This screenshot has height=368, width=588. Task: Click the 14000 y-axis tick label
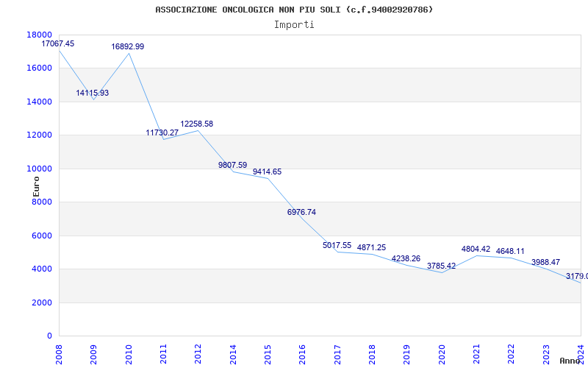[40, 102]
